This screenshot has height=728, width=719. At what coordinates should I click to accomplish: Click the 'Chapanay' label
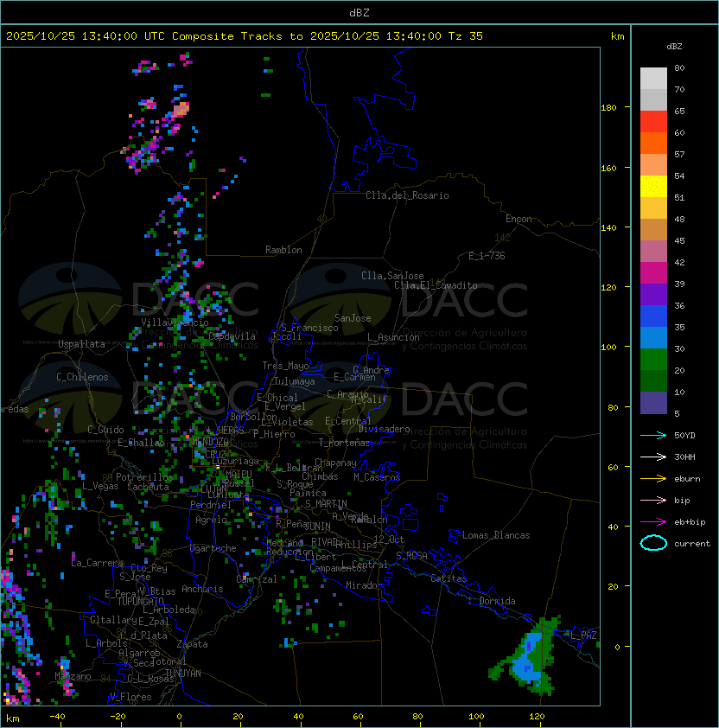click(x=335, y=463)
